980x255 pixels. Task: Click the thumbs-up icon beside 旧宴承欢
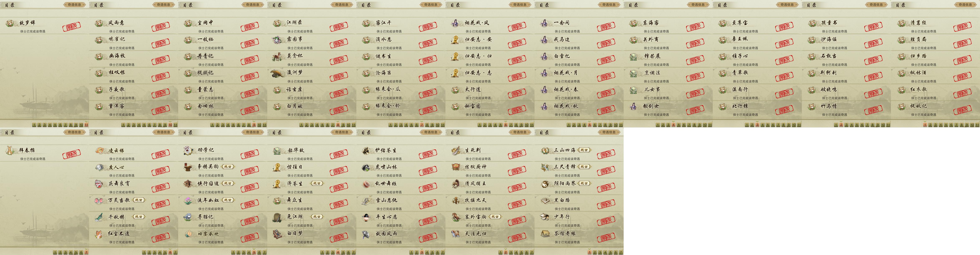coord(189,234)
